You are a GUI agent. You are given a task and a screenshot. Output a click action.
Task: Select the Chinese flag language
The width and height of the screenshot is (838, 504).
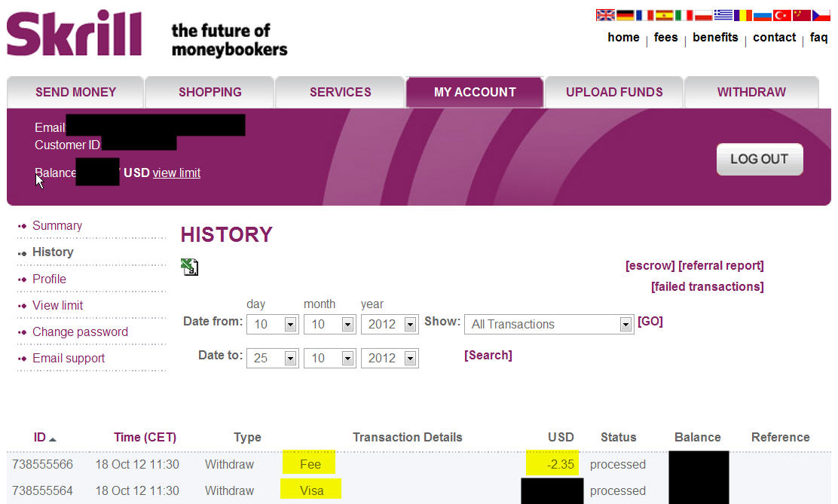pyautogui.click(x=802, y=15)
